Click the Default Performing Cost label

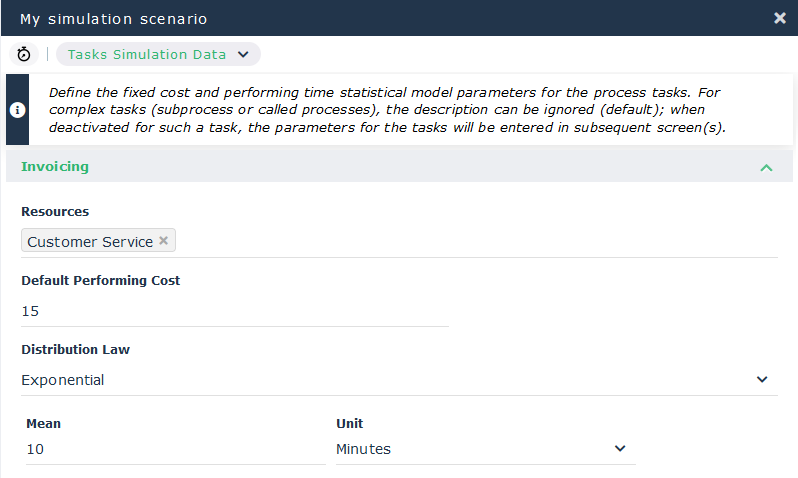101,281
